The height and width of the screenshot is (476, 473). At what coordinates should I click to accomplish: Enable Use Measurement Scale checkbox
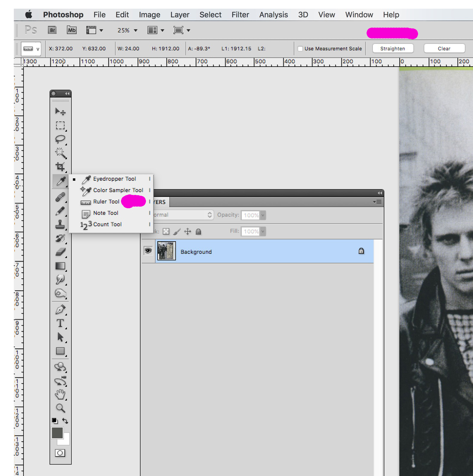(x=300, y=49)
